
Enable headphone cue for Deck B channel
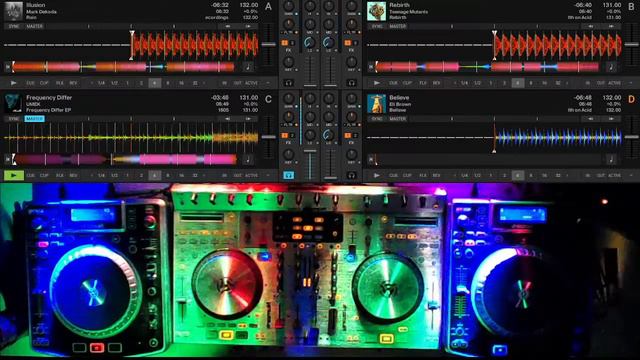(x=351, y=83)
